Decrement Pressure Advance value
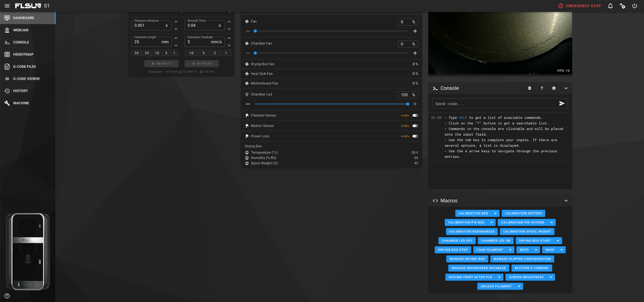The height and width of the screenshot is (302, 644). pos(176,29)
